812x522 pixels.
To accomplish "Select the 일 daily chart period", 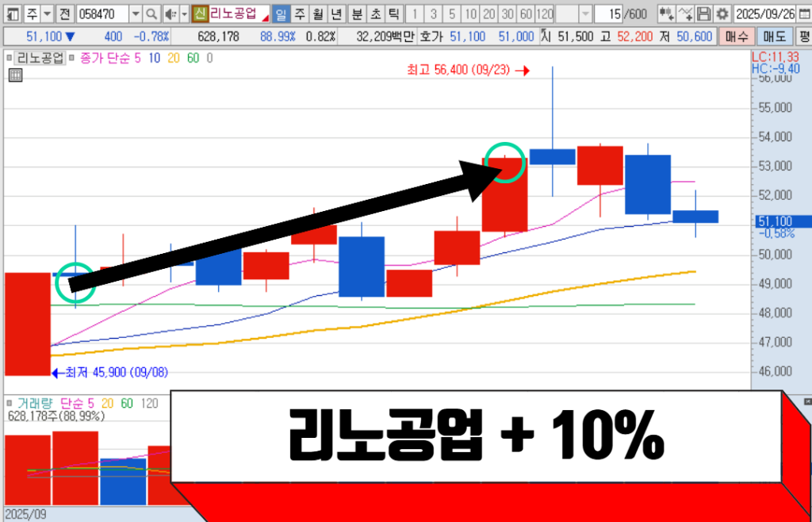I will tap(281, 14).
